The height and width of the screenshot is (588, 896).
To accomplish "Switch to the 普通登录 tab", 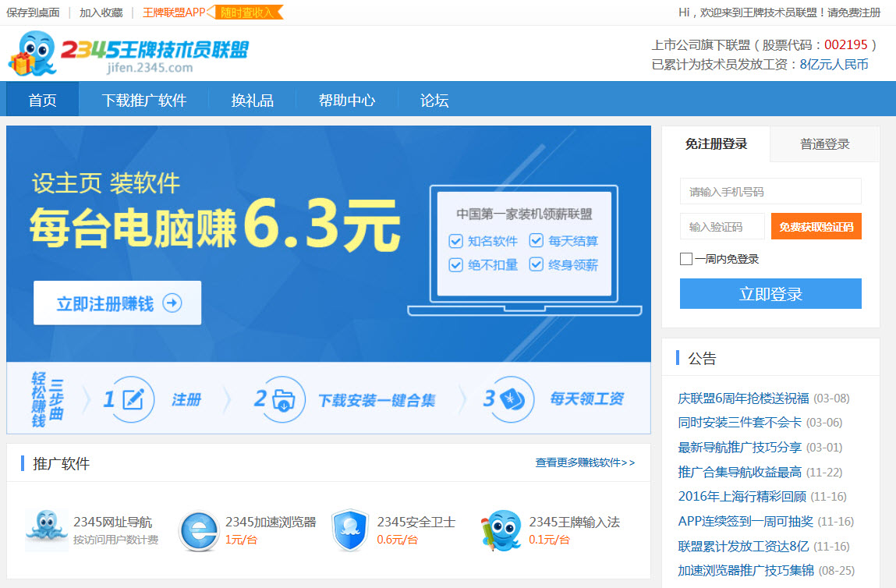I will (824, 144).
